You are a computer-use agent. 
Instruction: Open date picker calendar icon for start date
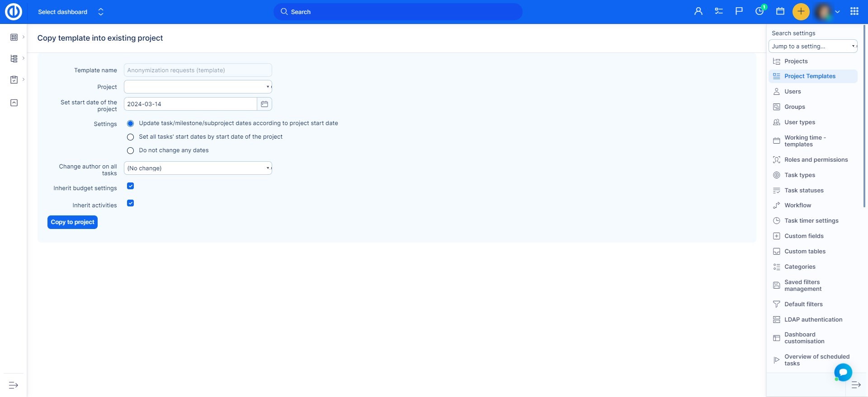pos(264,104)
